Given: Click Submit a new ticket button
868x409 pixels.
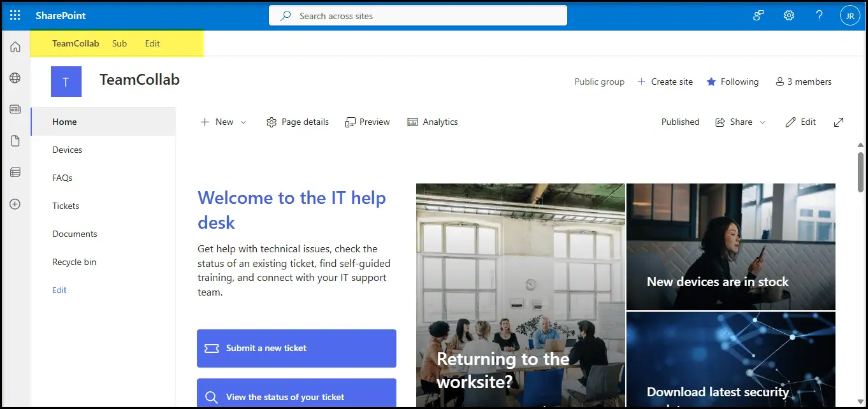Looking at the screenshot, I should click(296, 348).
